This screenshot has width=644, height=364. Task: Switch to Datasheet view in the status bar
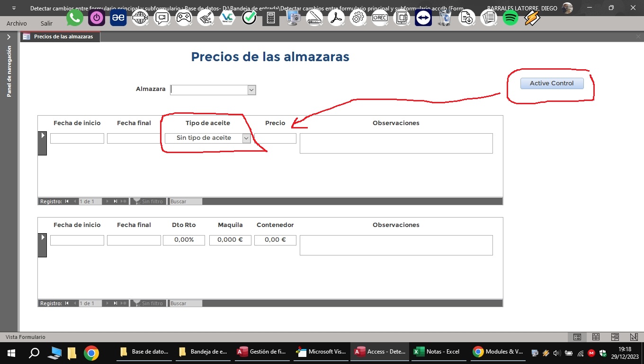596,337
